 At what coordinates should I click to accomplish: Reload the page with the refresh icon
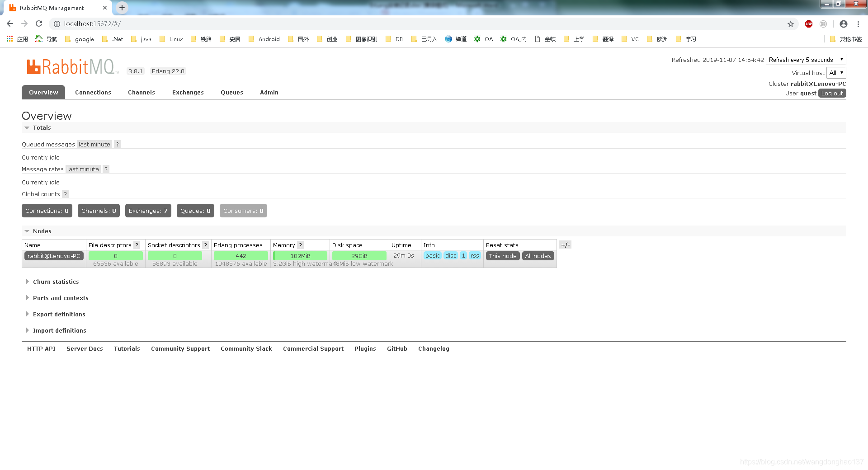click(x=39, y=24)
